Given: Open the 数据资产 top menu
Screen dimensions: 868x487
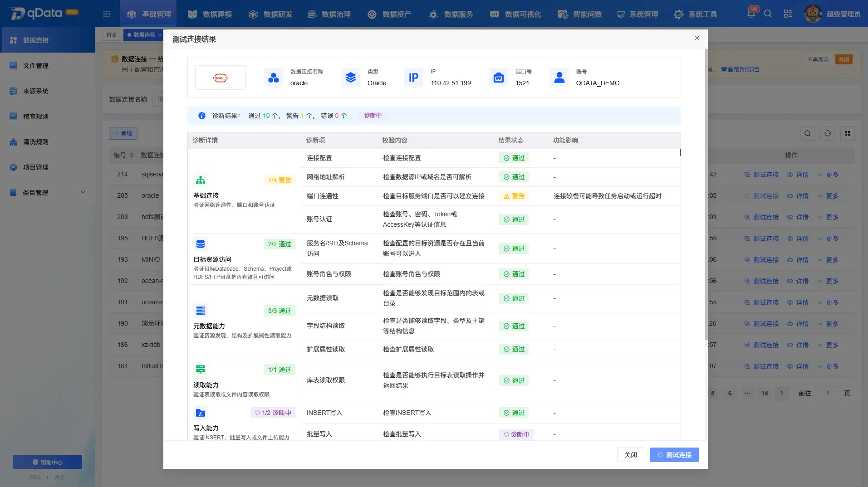Looking at the screenshot, I should coord(389,14).
